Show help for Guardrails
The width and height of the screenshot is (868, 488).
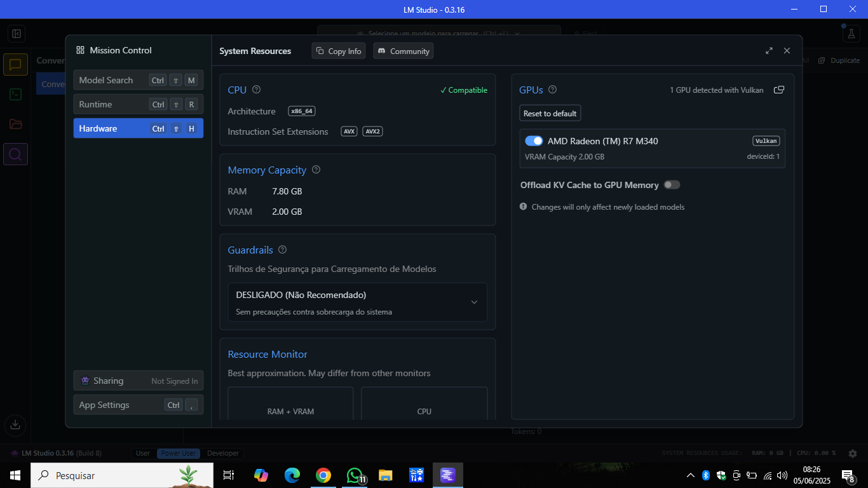(283, 250)
